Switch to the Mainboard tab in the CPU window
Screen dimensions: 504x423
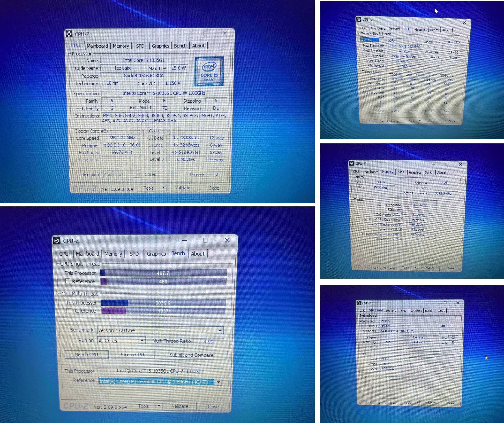pos(97,46)
